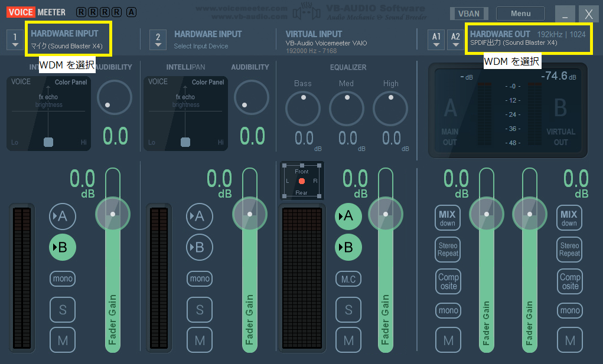Click Stereo Repeat on main out bus A
This screenshot has width=603, height=364.
[x=448, y=250]
